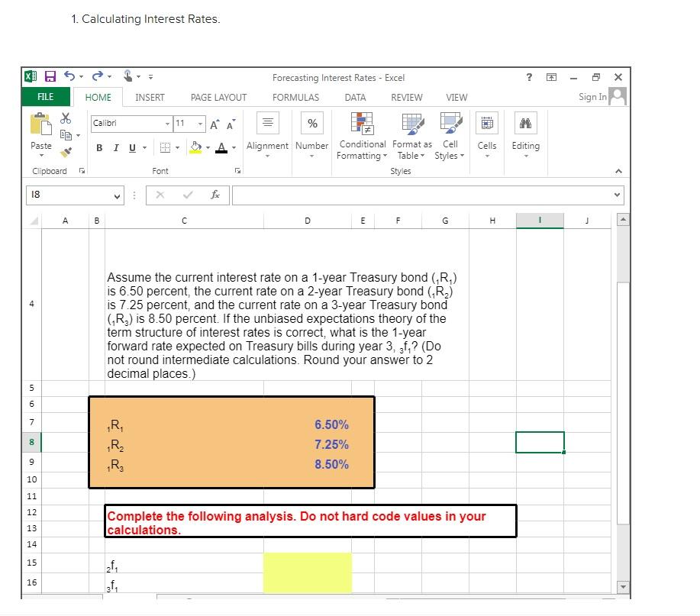Apply the yellow fill color bucket
This screenshot has height=616, width=700.
[196, 148]
